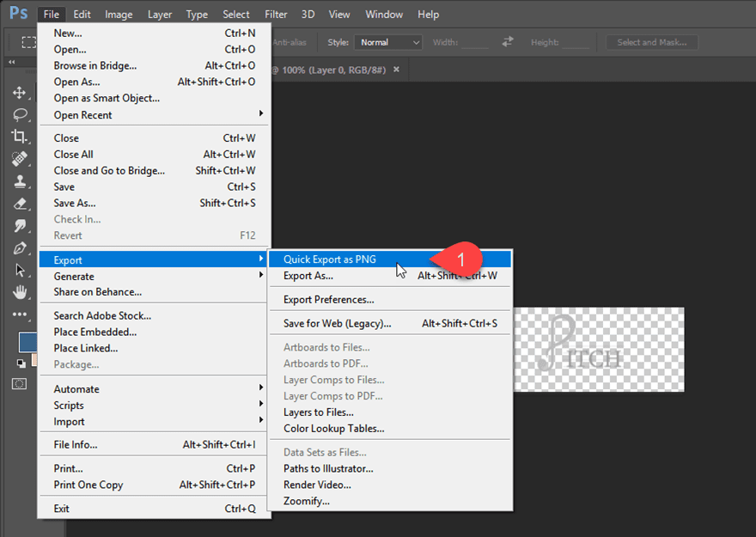The width and height of the screenshot is (756, 537).
Task: Select the Spot Healing Brush tool
Action: pos(19,159)
